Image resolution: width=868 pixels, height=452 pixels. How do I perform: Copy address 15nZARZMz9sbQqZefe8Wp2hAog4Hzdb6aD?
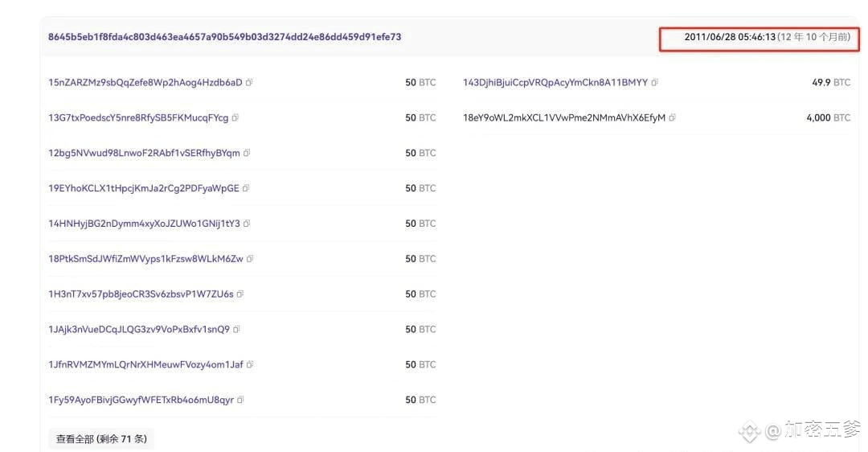(249, 83)
